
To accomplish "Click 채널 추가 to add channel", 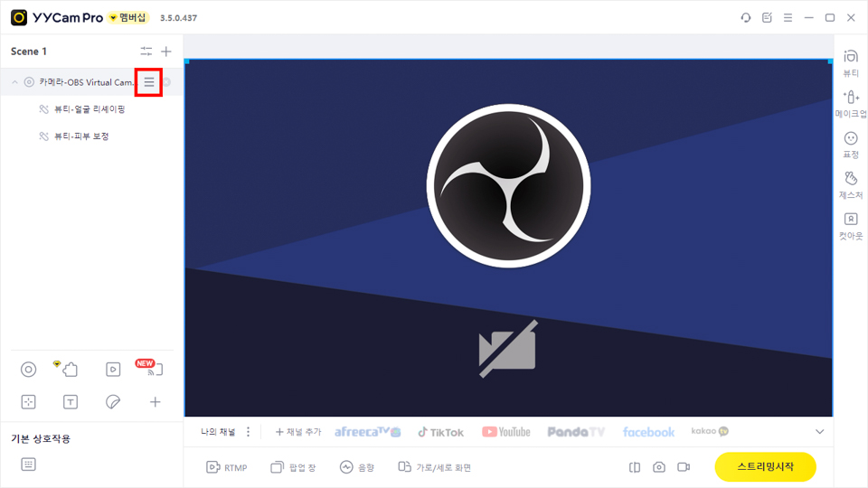I will click(x=298, y=432).
